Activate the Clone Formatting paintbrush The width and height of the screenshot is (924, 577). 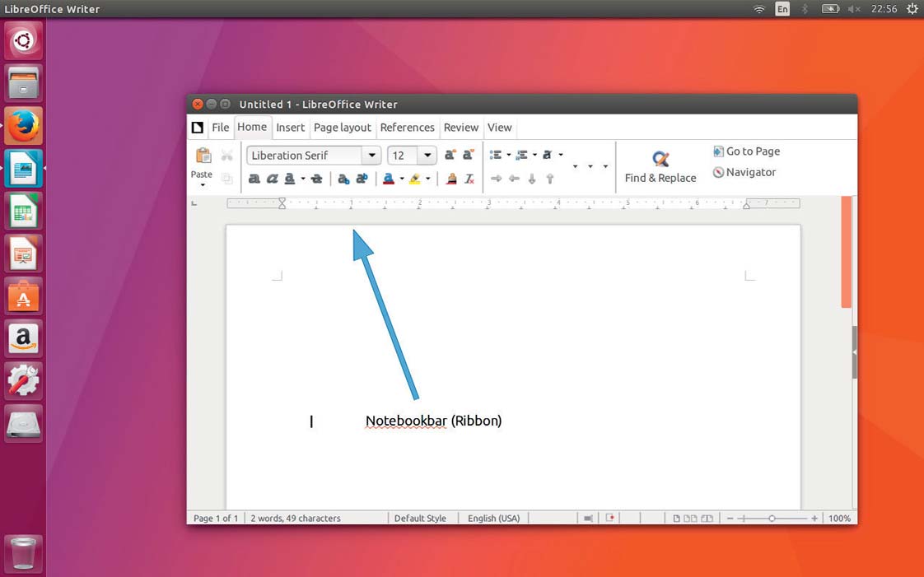click(451, 179)
